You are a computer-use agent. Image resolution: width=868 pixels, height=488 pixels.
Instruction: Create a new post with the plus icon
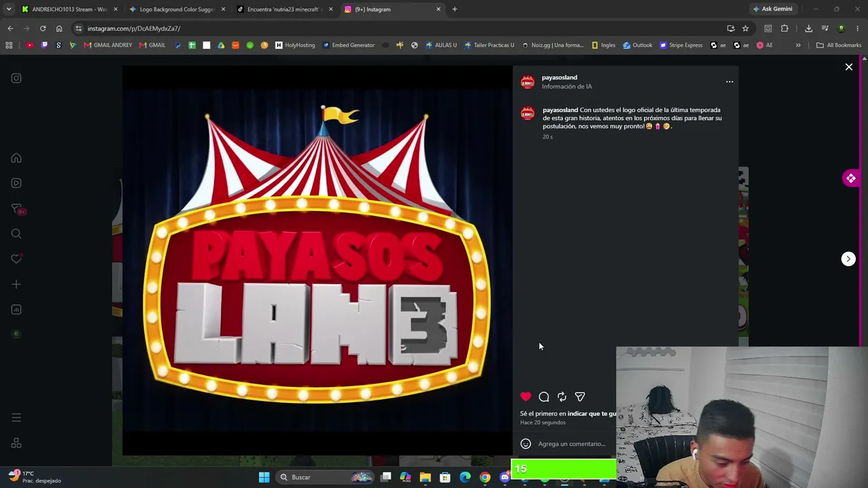16,285
